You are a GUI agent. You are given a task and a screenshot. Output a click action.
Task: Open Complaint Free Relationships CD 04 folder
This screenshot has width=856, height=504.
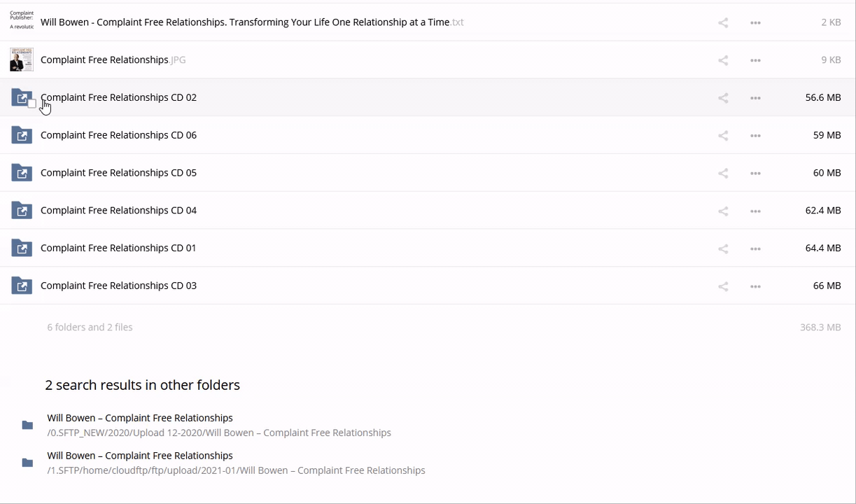pyautogui.click(x=118, y=210)
